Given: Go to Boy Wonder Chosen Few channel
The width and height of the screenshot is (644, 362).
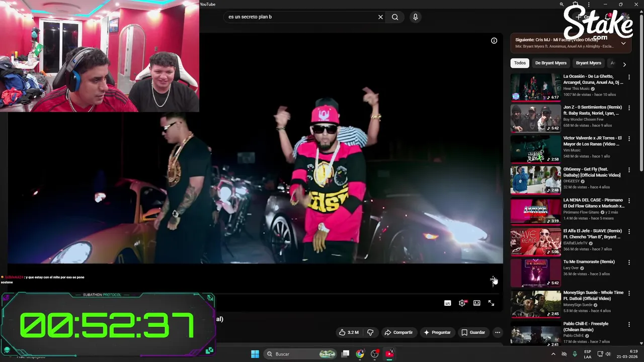Looking at the screenshot, I should [x=583, y=119].
